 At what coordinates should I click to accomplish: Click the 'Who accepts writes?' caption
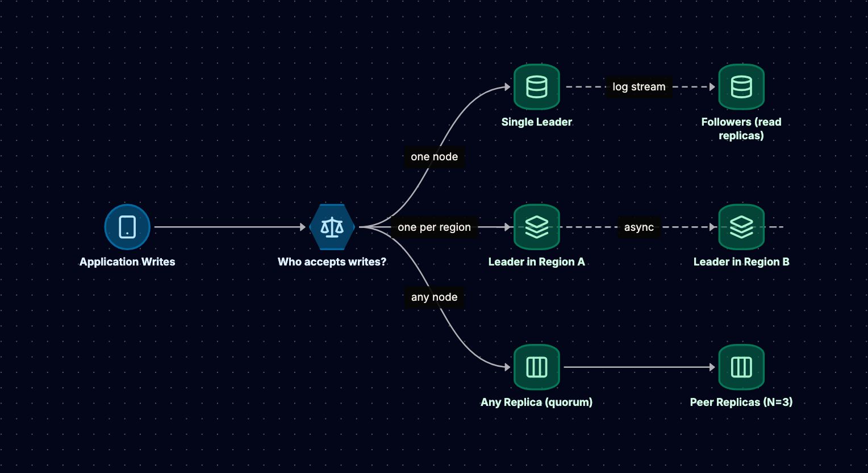point(332,262)
